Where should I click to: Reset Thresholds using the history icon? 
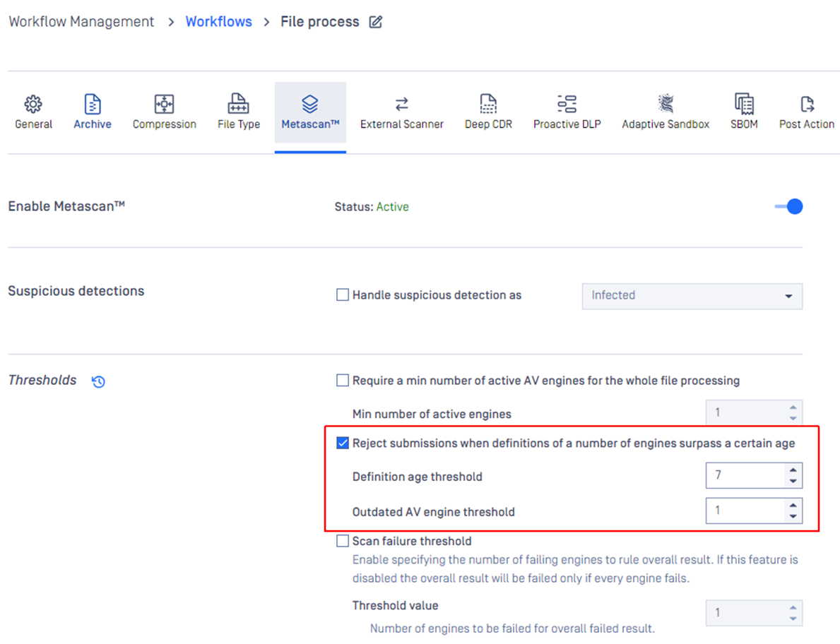(x=98, y=381)
